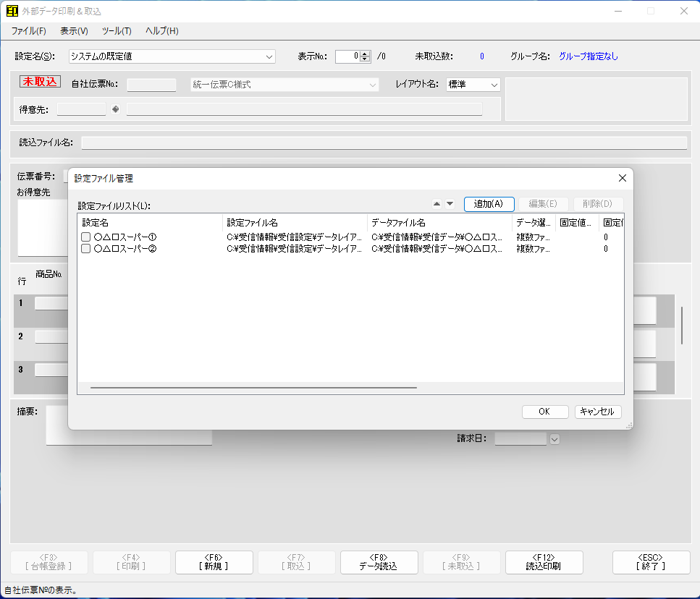Click the F8 データ読込 button

(379, 562)
